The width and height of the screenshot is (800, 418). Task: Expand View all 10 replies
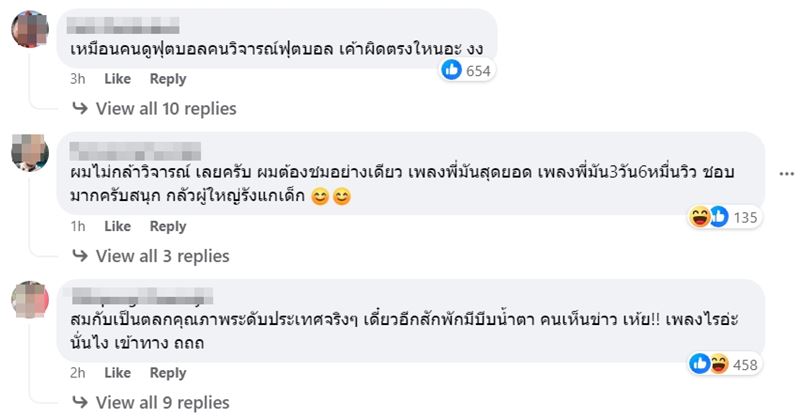click(166, 108)
